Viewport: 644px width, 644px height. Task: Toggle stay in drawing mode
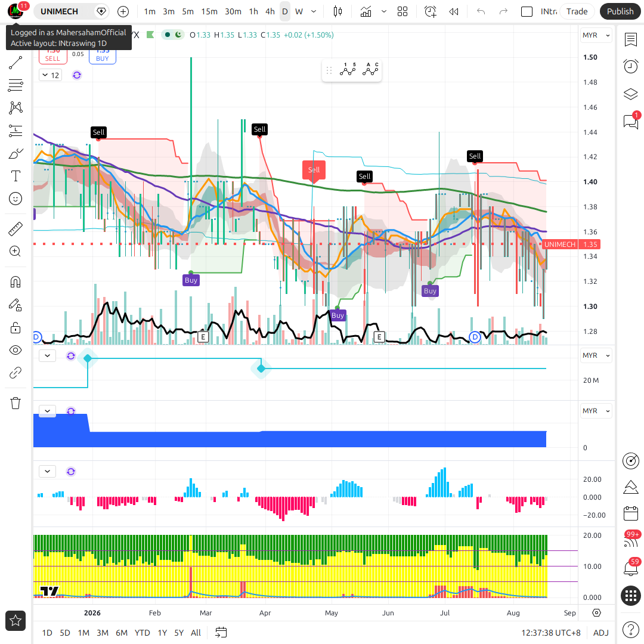15,305
